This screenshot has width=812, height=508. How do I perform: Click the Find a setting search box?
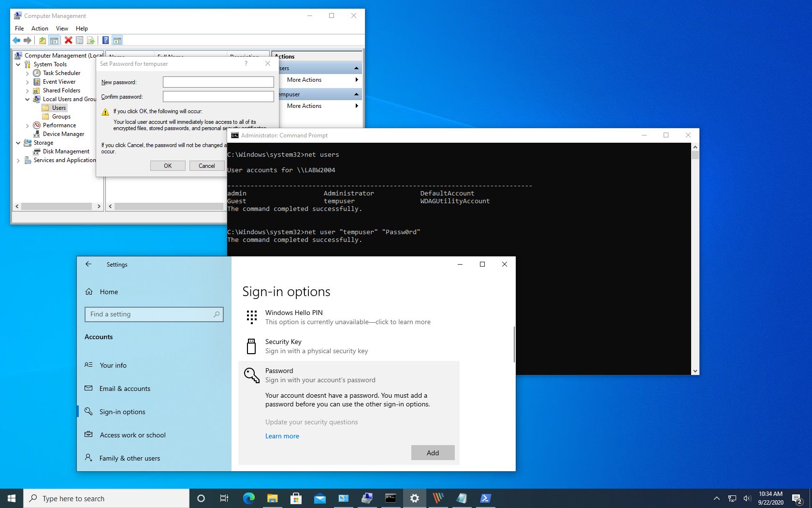154,314
